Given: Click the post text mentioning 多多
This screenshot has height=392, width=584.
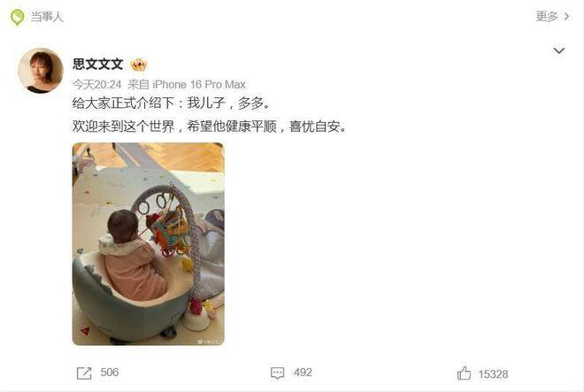Looking at the screenshot, I should (x=172, y=103).
